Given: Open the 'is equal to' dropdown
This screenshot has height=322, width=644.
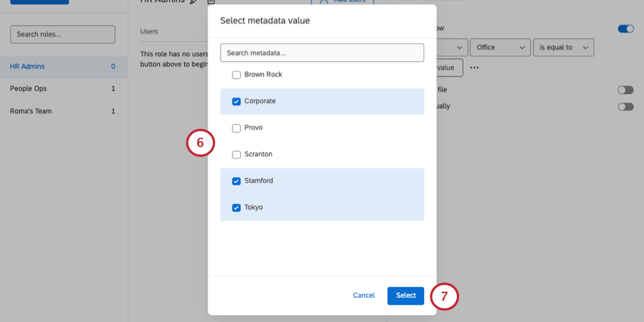Looking at the screenshot, I should (564, 47).
